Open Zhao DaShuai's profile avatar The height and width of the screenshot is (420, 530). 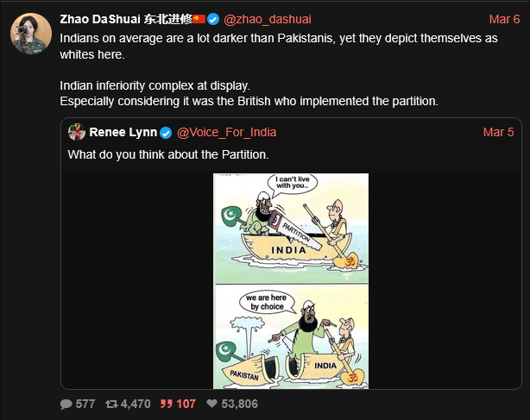click(31, 34)
